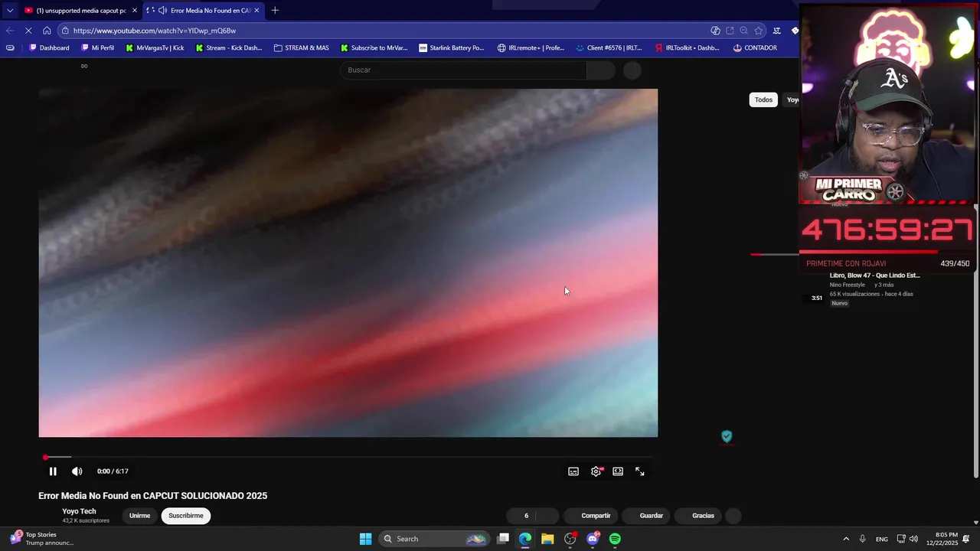Click the zoom magnifier icon in address bar
This screenshot has height=551, width=980.
coord(743,31)
